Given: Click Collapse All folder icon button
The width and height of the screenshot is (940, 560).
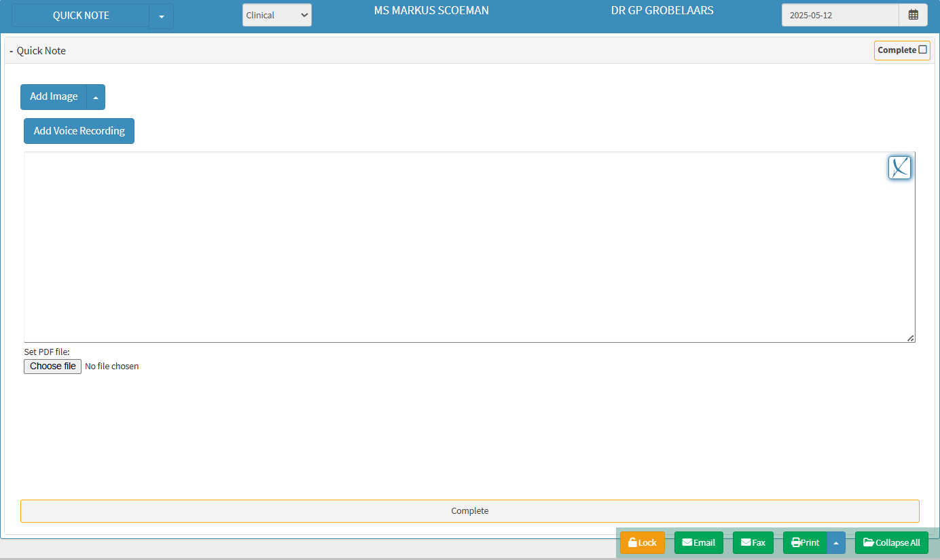Looking at the screenshot, I should coord(891,542).
